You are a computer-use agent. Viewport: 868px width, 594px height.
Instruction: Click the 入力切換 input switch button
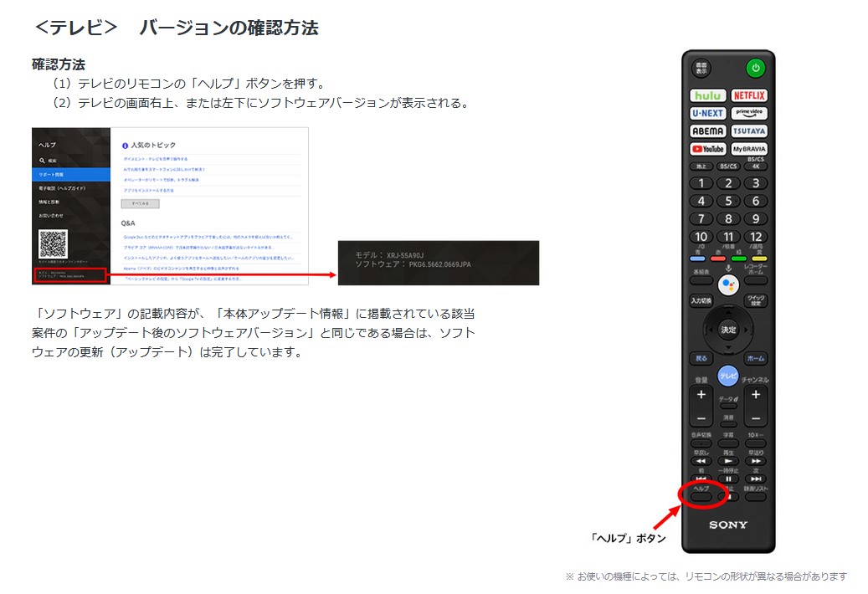(701, 300)
